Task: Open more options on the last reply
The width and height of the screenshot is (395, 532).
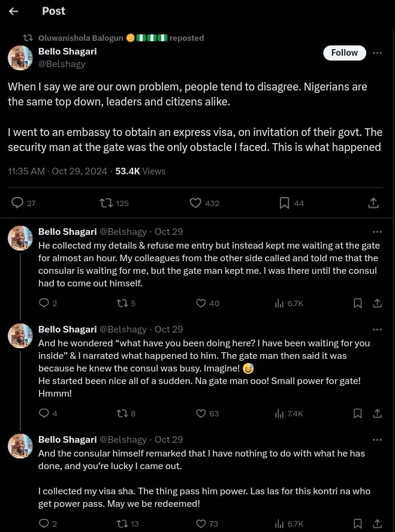Action: (x=377, y=439)
